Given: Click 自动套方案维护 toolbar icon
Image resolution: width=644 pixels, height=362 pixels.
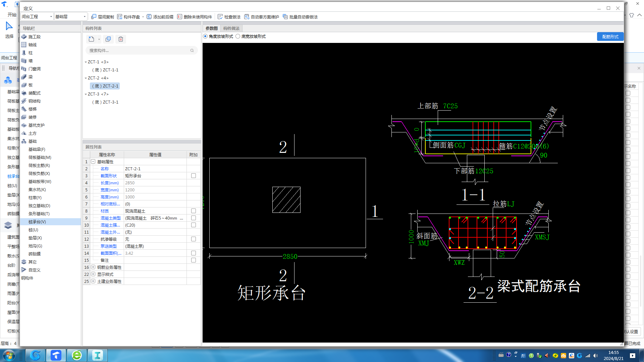Looking at the screenshot, I should click(247, 17).
